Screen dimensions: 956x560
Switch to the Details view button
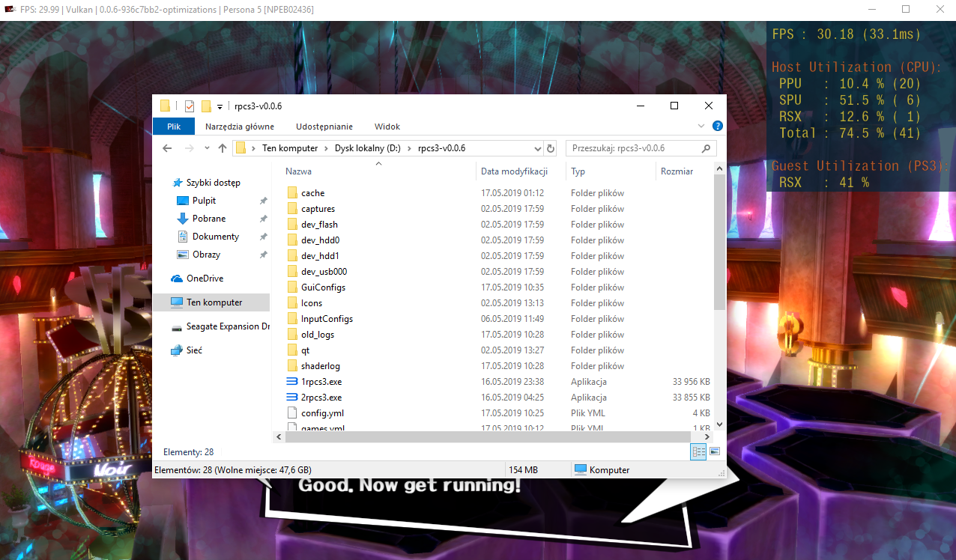[698, 451]
